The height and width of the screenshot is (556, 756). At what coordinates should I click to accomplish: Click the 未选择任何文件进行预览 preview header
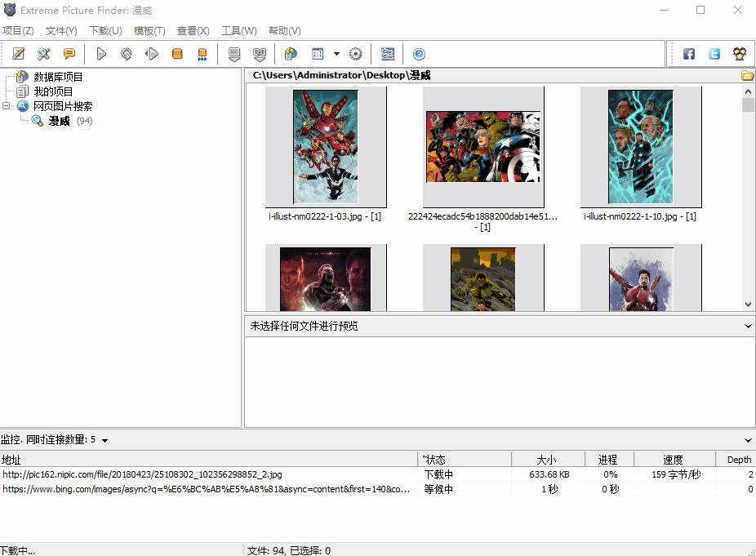pos(304,326)
